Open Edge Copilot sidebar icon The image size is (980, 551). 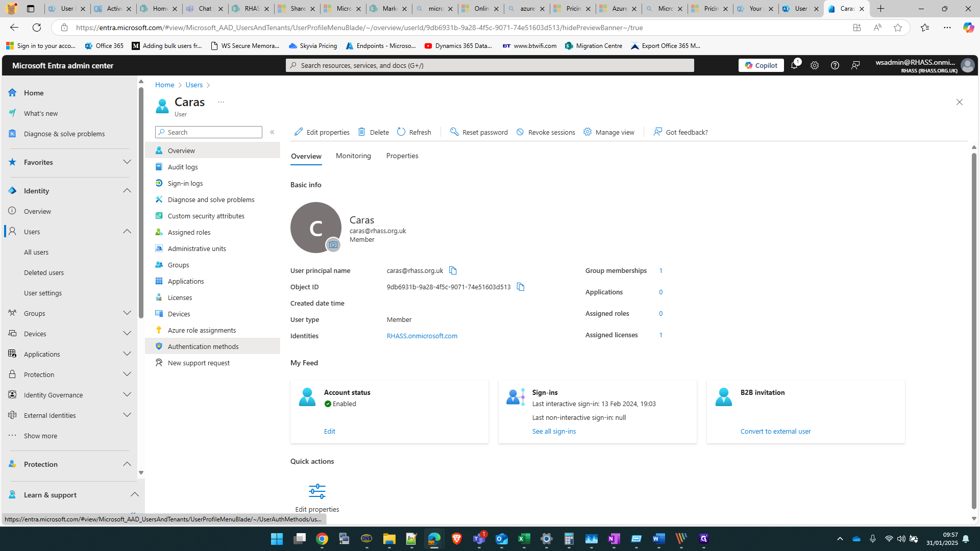[x=968, y=28]
